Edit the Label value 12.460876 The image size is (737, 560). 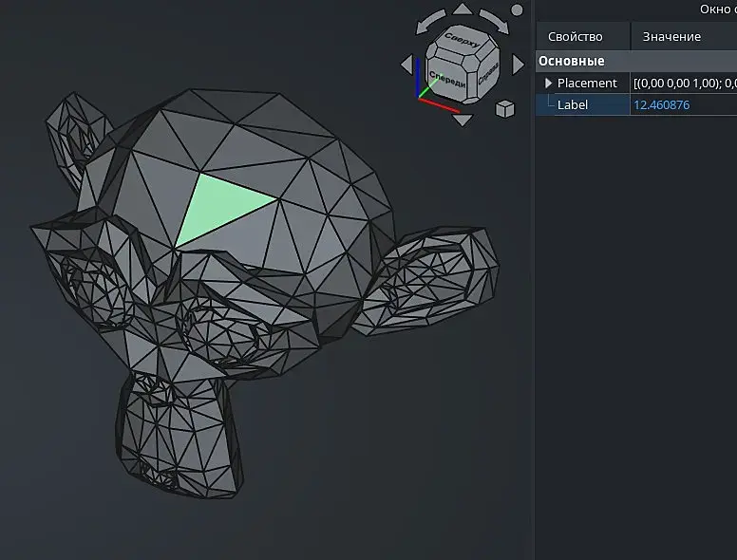[x=662, y=104]
